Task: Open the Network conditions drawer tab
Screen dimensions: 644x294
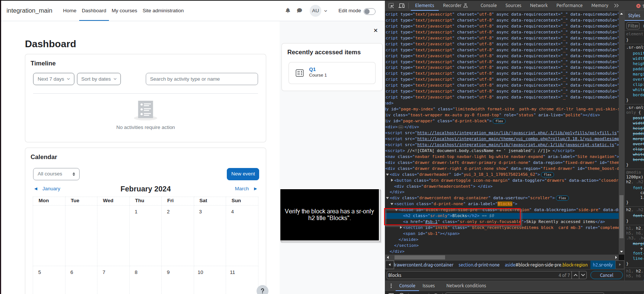Action: (x=466, y=286)
